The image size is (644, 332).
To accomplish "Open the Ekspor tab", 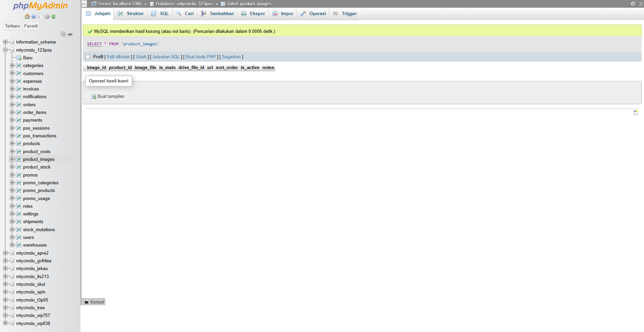I will click(x=253, y=14).
